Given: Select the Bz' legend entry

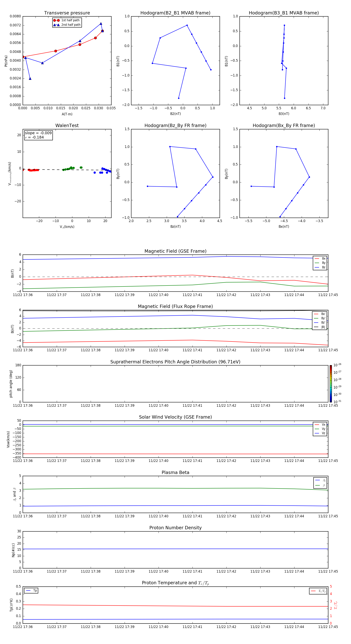Looking at the screenshot, I should point(320,323).
